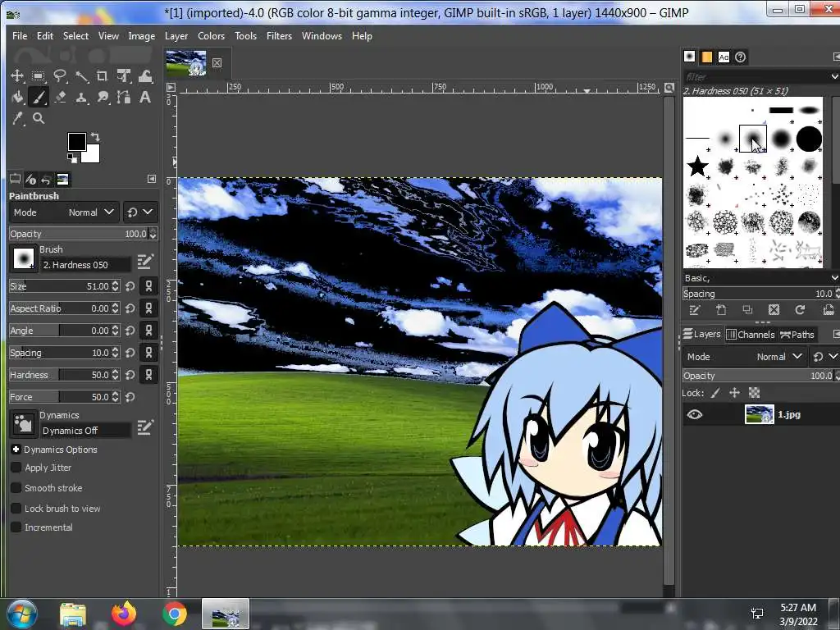
Task: Select the Rectangle Select tool
Action: point(38,76)
